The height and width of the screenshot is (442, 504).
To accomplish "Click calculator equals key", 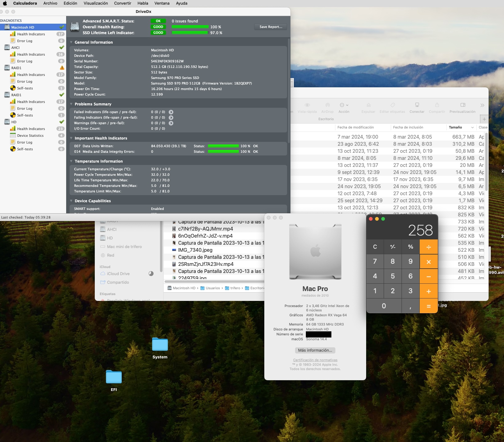I will tap(429, 306).
